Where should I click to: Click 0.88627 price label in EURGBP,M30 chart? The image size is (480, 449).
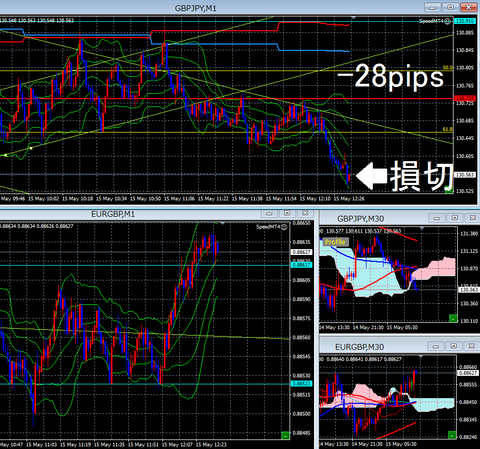(469, 373)
